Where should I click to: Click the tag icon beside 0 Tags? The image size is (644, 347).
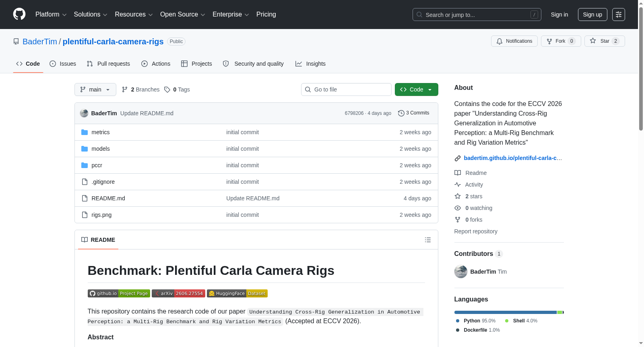[x=167, y=89]
